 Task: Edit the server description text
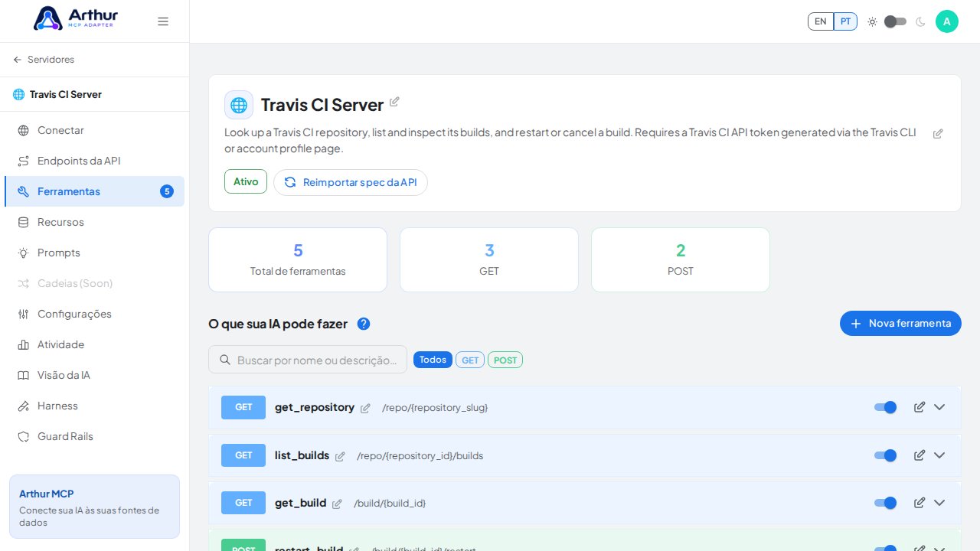tap(938, 134)
